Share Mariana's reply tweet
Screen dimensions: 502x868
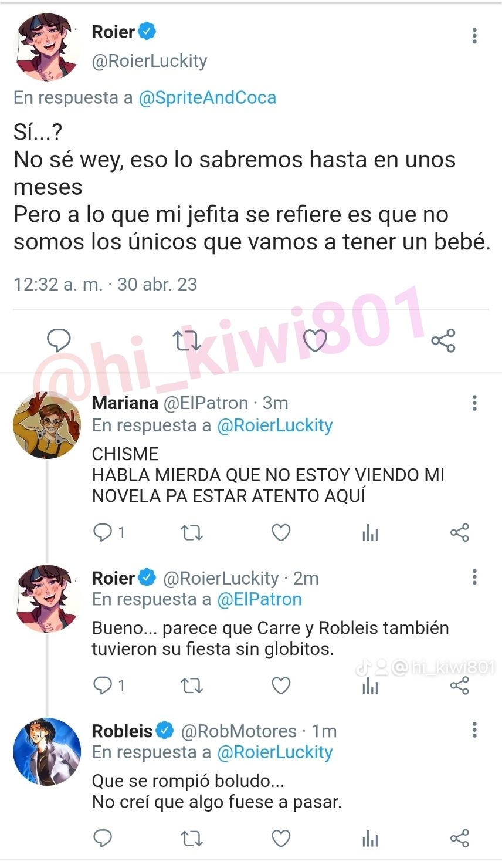coord(460,533)
